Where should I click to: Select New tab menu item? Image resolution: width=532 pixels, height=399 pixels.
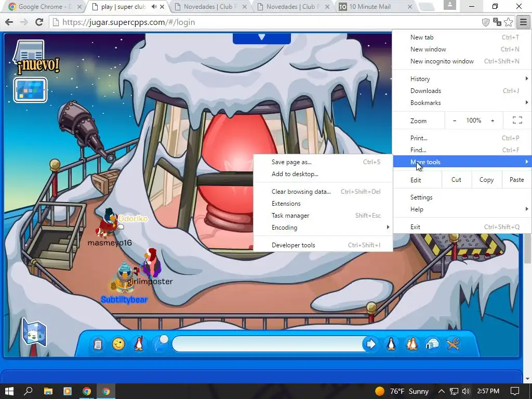tap(462, 37)
